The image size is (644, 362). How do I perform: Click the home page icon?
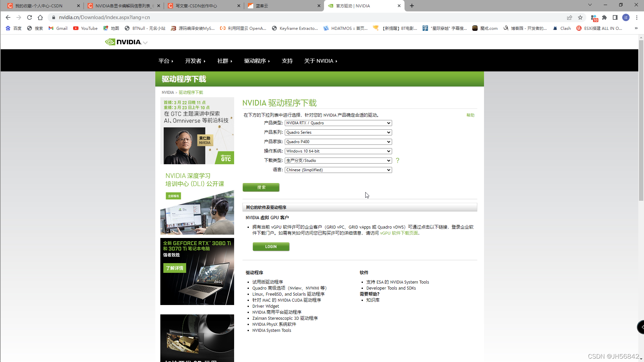[40, 17]
